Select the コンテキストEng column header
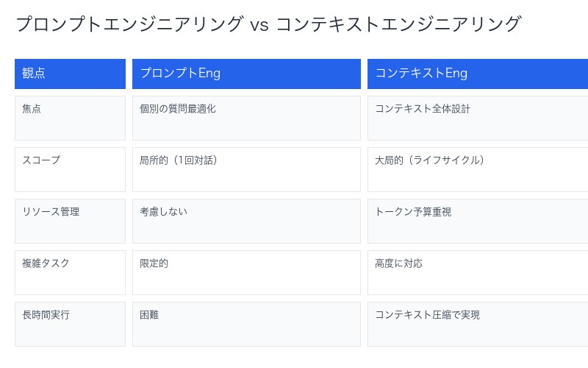Screen dimensions: 588x368 click(x=478, y=74)
